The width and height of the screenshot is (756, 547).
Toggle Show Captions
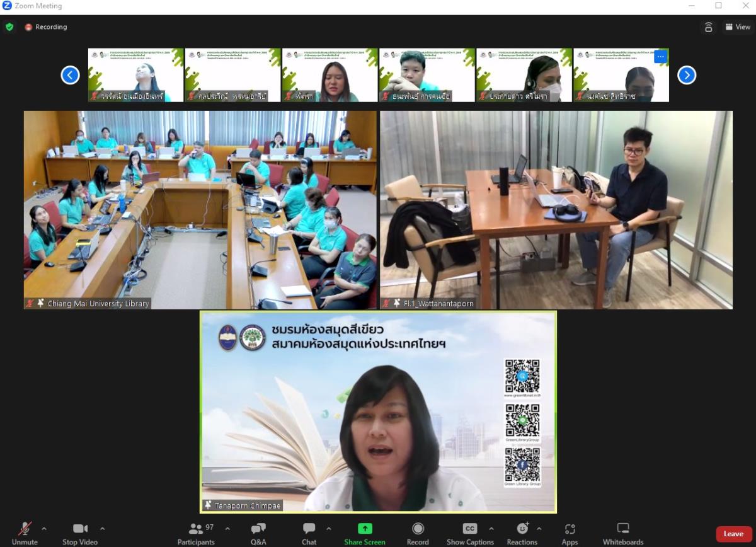pyautogui.click(x=469, y=533)
